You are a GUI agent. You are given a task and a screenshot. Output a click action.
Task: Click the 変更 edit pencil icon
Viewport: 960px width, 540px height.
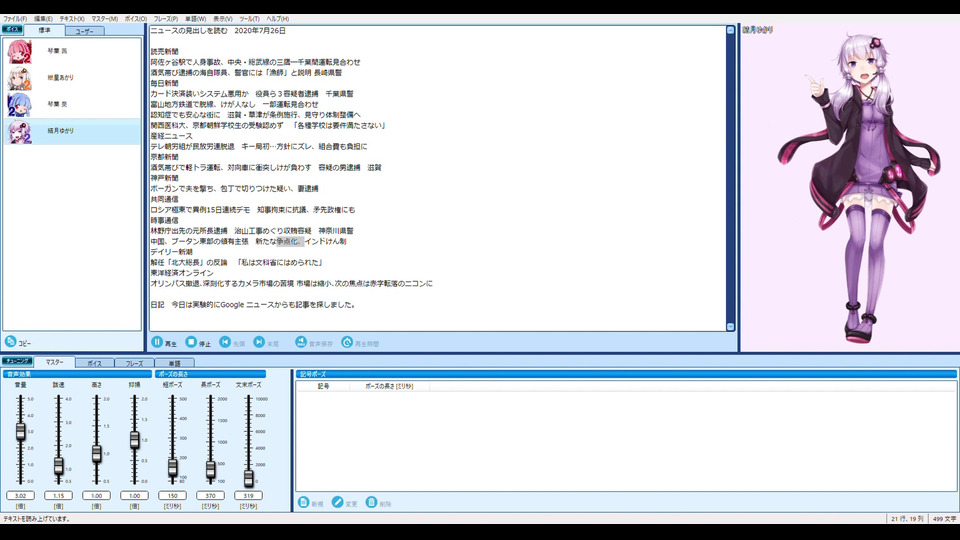click(x=337, y=502)
